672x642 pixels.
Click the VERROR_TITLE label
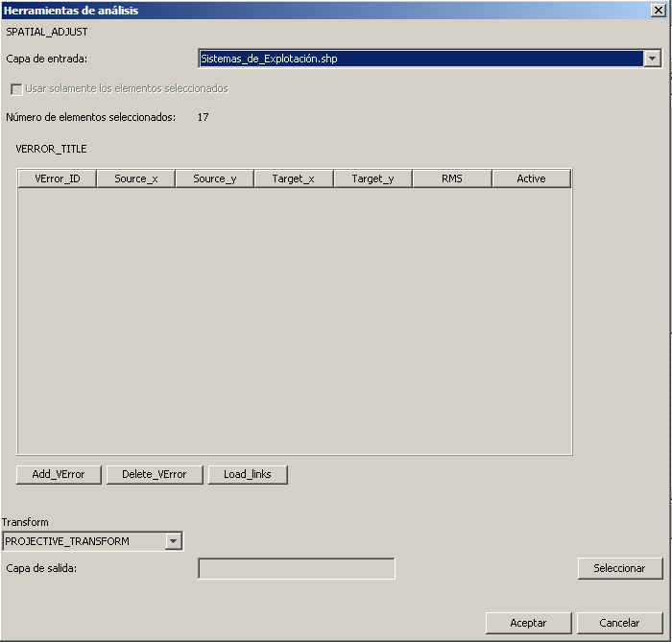tap(51, 149)
